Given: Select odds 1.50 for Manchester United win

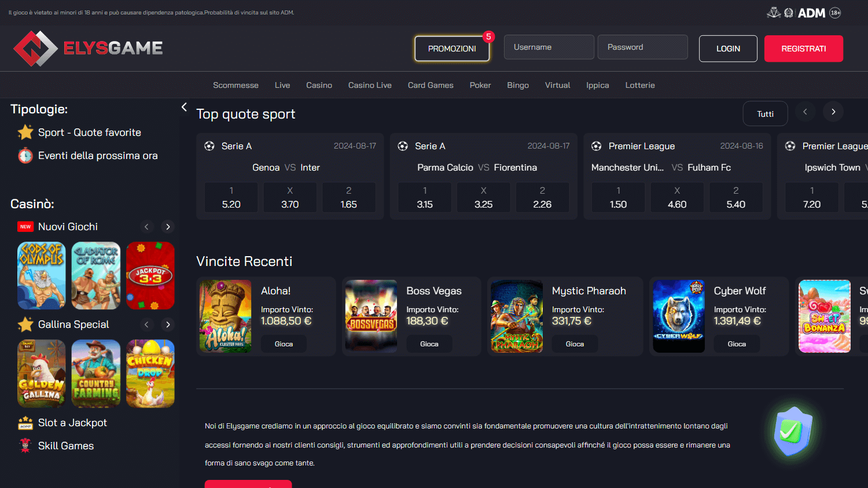Looking at the screenshot, I should click(619, 198).
